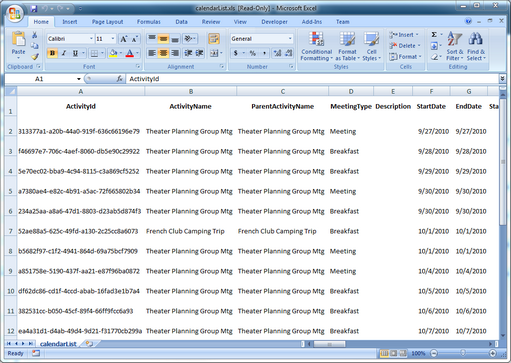The height and width of the screenshot is (363, 511).
Task: Select Middle Align
Action: click(x=163, y=39)
